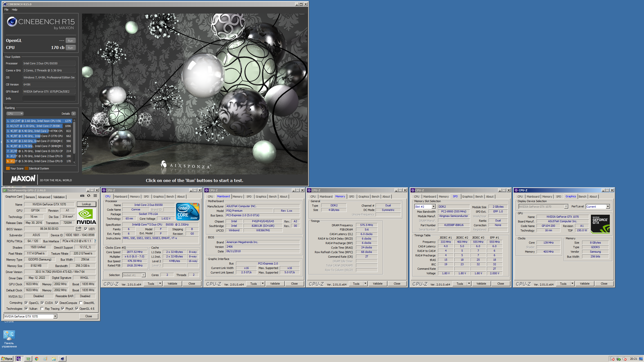Click the GPU-Z refresh icon

89,196
